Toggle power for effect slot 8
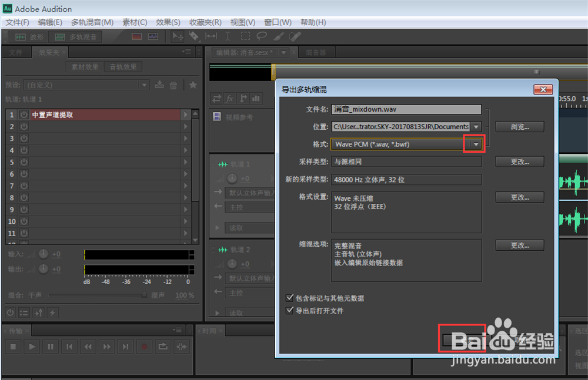The width and height of the screenshot is (588, 380). tap(24, 197)
